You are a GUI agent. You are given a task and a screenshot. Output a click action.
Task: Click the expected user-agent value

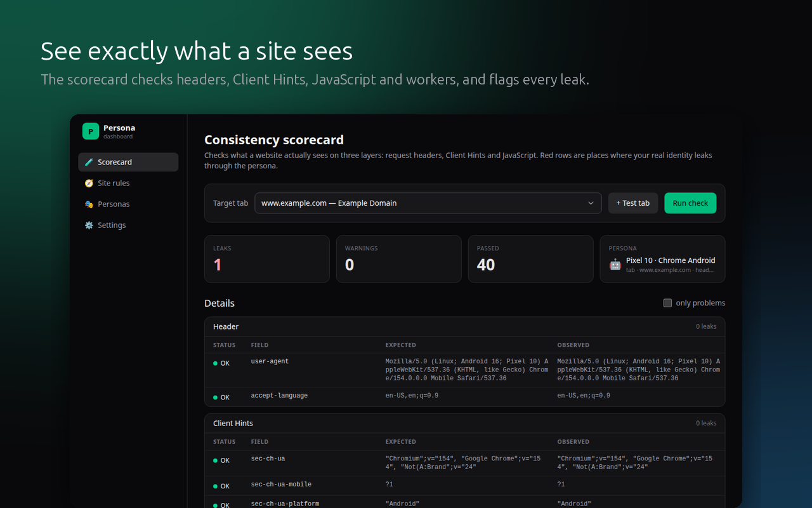click(x=467, y=370)
